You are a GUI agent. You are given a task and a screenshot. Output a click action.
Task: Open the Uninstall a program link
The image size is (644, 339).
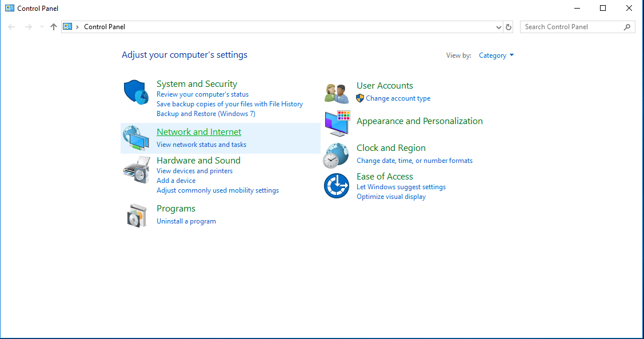(186, 221)
